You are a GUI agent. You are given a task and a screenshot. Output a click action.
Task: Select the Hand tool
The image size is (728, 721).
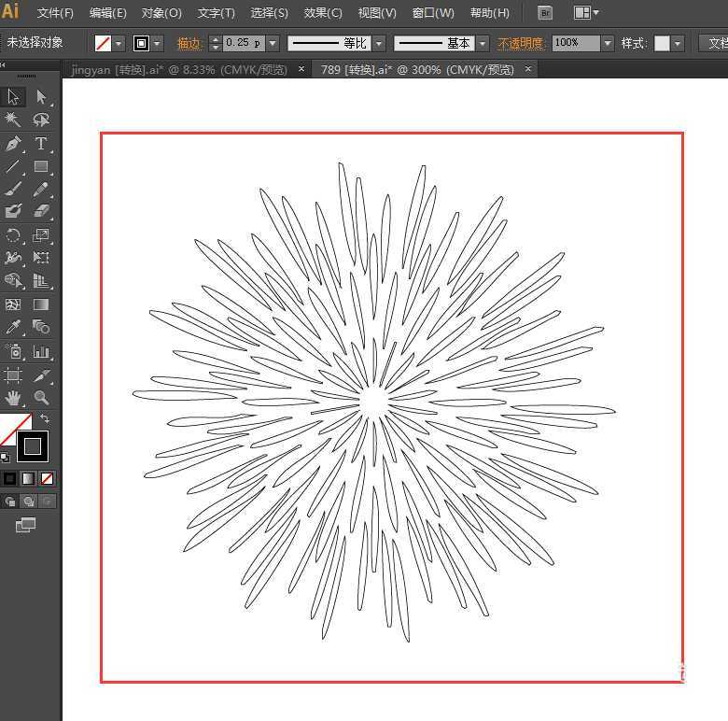coord(13,398)
